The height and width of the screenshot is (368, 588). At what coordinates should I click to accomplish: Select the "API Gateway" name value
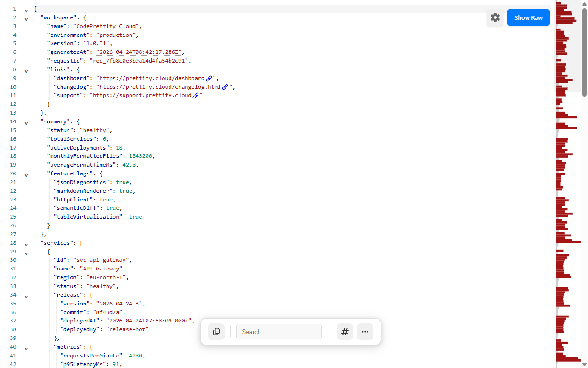tap(101, 269)
